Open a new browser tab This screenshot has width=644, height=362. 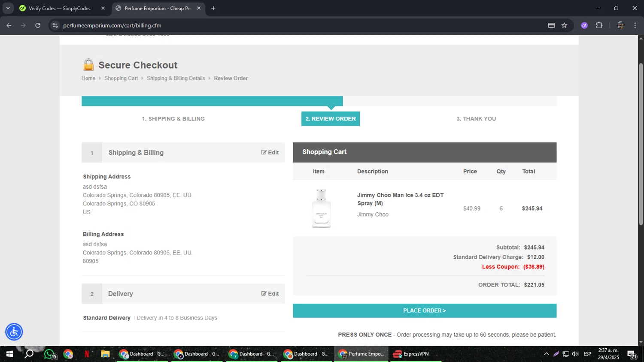pos(213,8)
